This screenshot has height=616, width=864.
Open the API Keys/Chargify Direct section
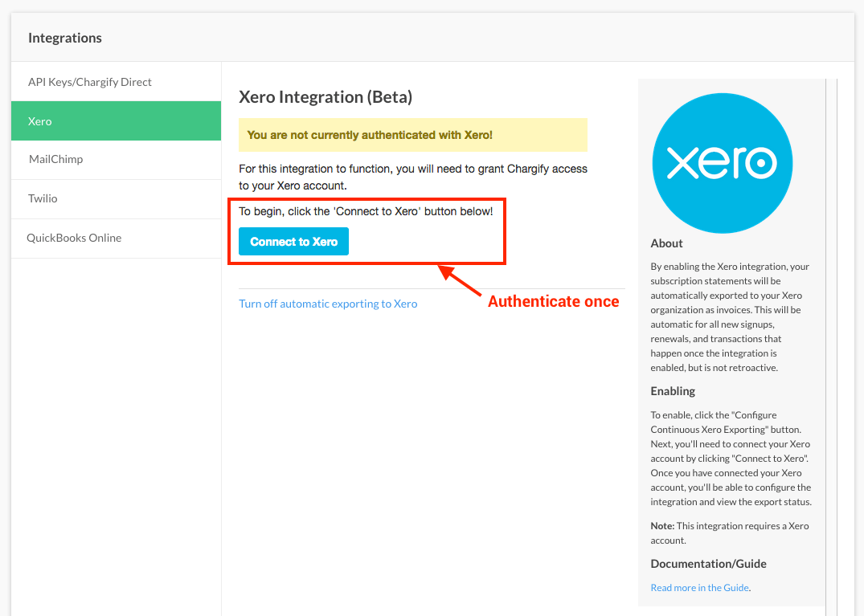(x=89, y=82)
